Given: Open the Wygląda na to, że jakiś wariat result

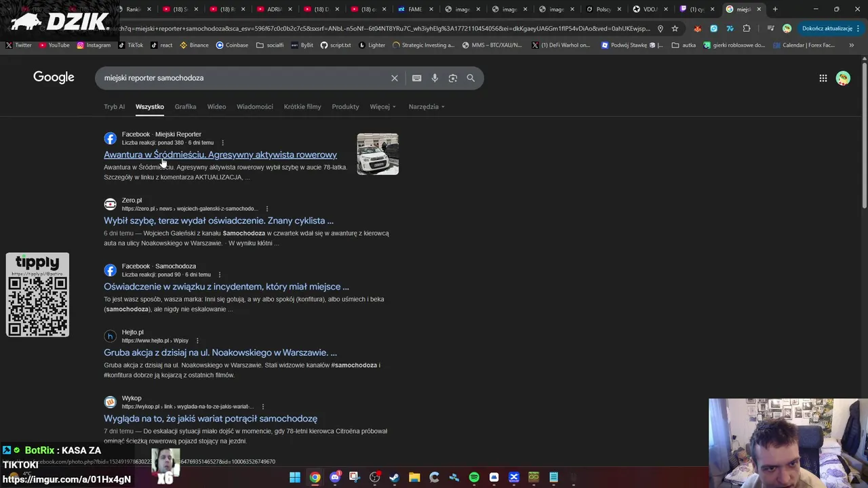Looking at the screenshot, I should pos(210,418).
